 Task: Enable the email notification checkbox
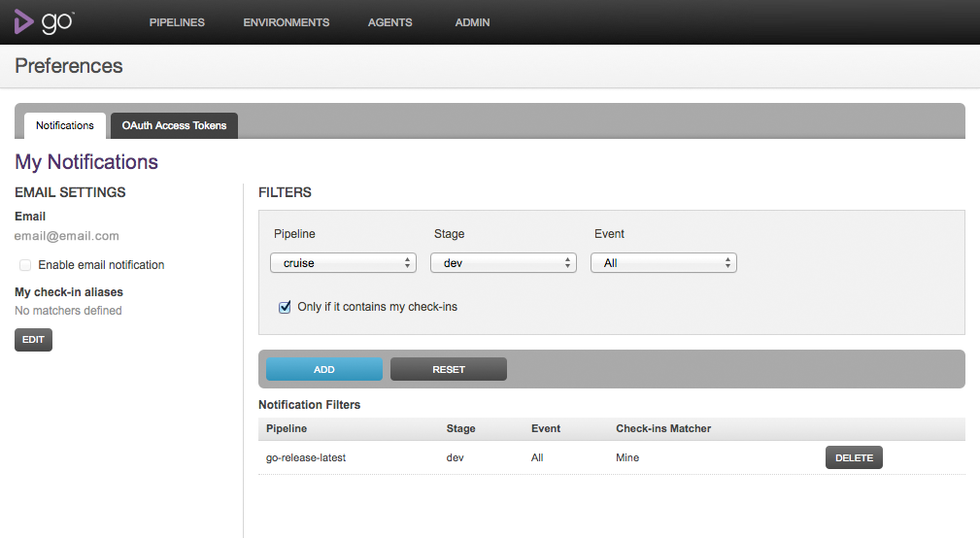[25, 265]
